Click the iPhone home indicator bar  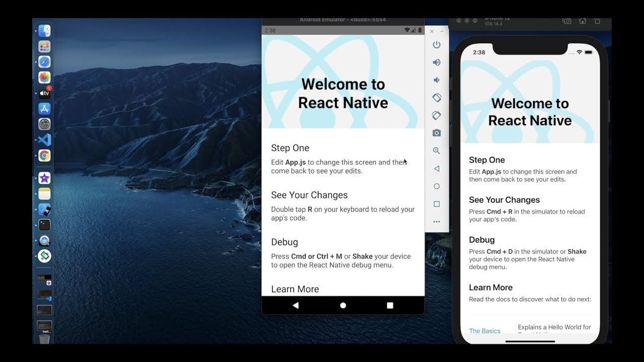point(530,341)
